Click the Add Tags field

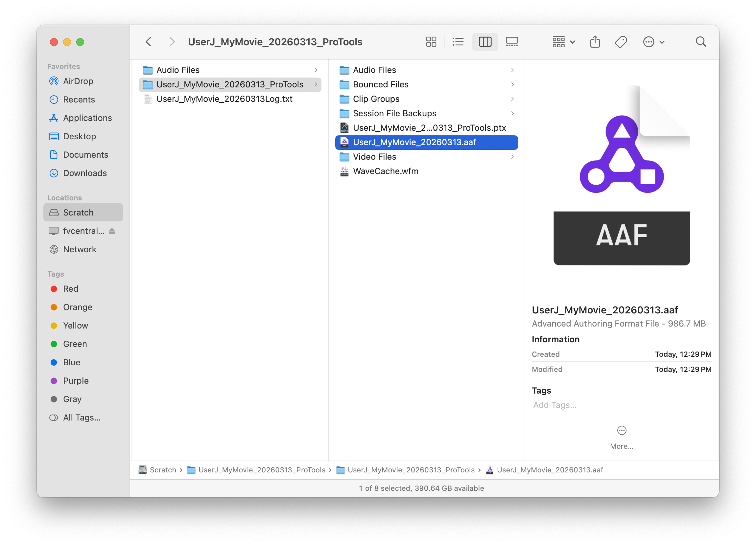coord(555,405)
